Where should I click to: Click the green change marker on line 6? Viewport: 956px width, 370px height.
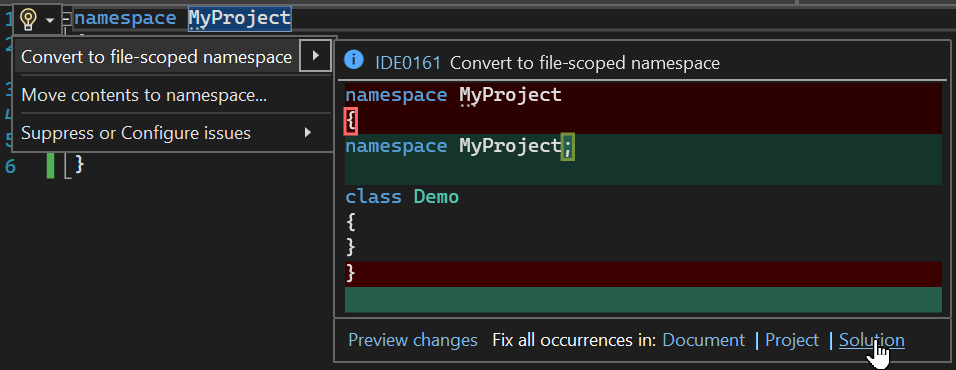tap(51, 166)
